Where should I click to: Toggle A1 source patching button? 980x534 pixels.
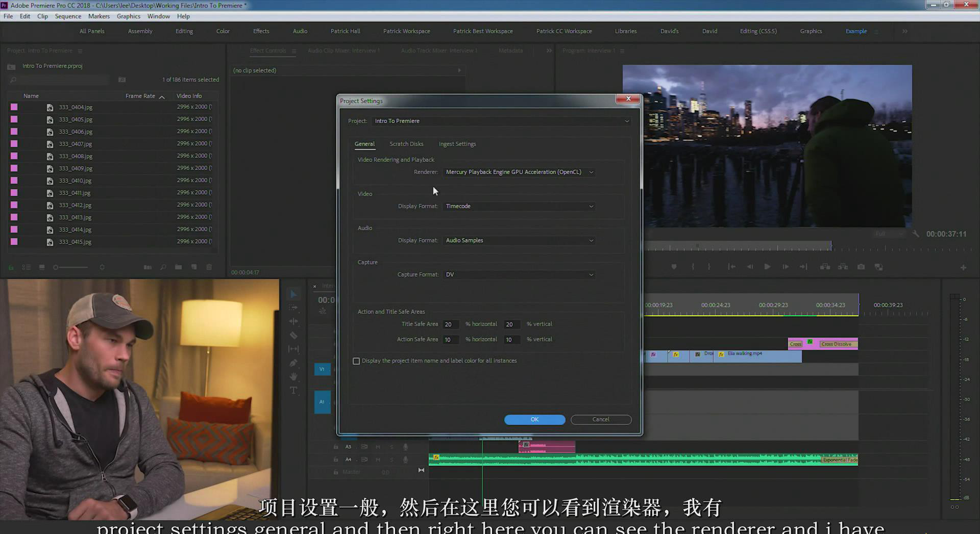pyautogui.click(x=322, y=402)
